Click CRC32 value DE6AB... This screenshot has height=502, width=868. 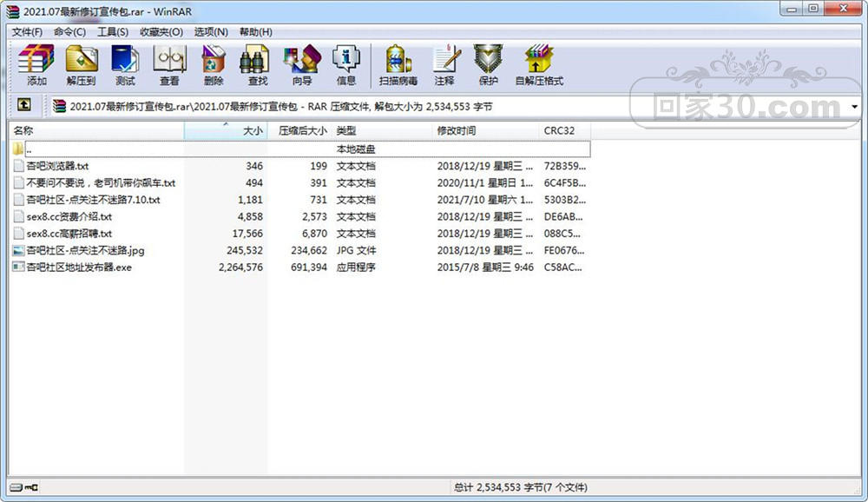pyautogui.click(x=563, y=216)
